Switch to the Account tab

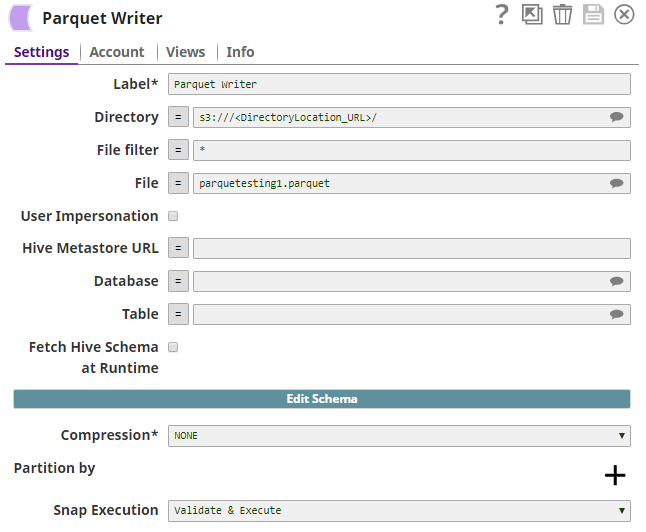click(x=117, y=52)
